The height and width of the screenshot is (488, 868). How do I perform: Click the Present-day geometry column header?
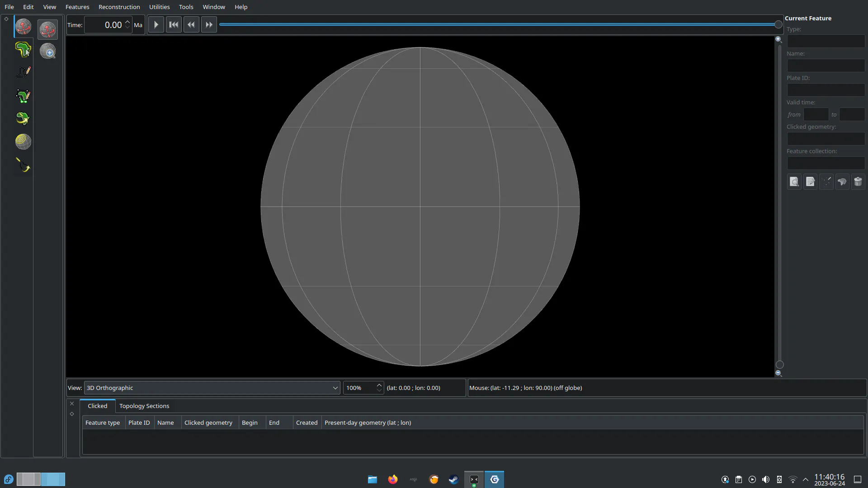pyautogui.click(x=592, y=422)
